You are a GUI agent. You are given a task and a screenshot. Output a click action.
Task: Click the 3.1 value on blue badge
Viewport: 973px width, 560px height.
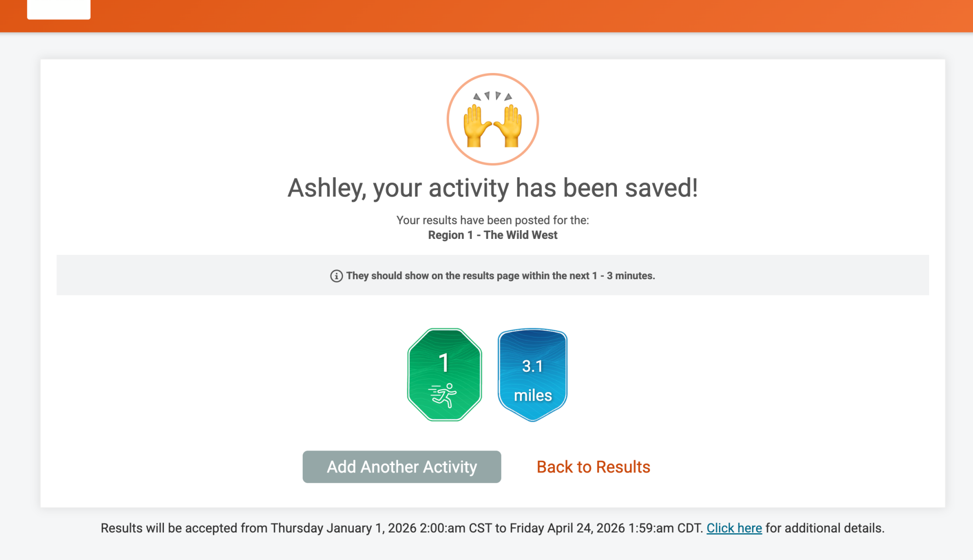point(532,366)
